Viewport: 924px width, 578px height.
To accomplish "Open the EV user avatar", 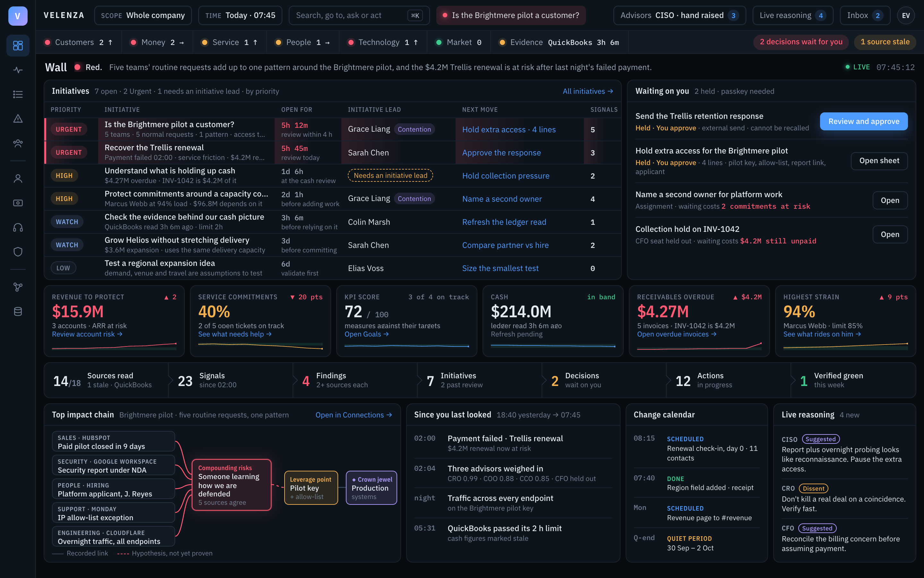I will tap(906, 16).
